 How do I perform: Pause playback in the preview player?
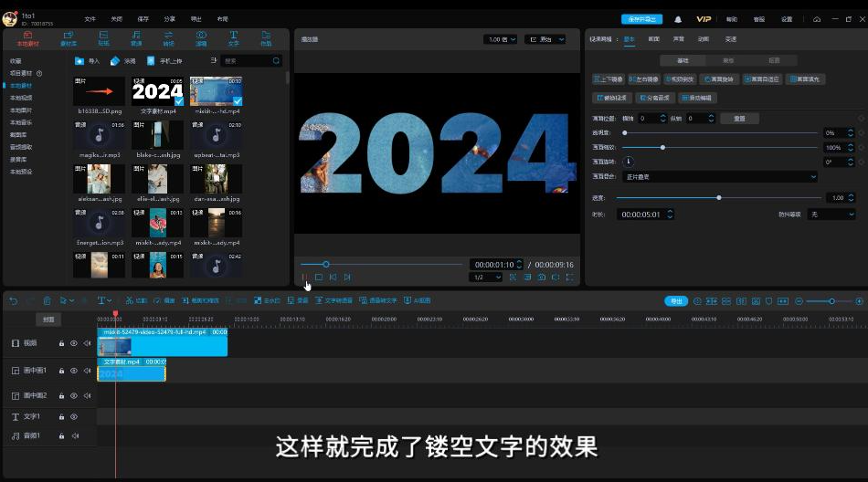[x=304, y=278]
